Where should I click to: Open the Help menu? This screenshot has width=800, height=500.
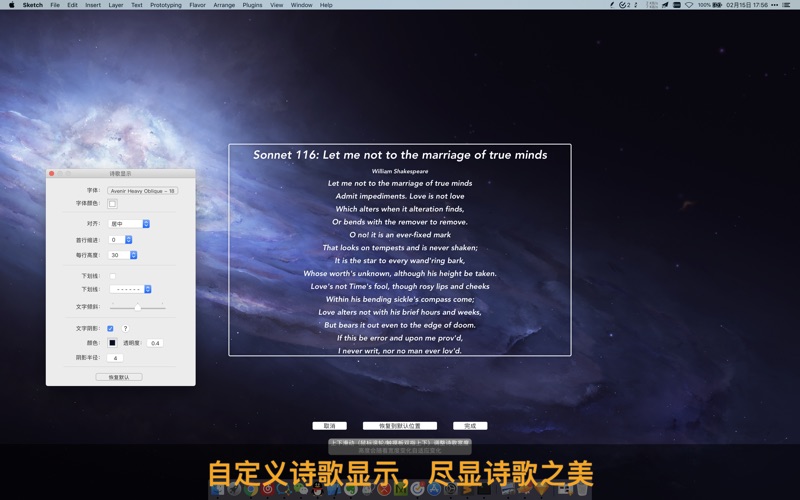point(326,5)
